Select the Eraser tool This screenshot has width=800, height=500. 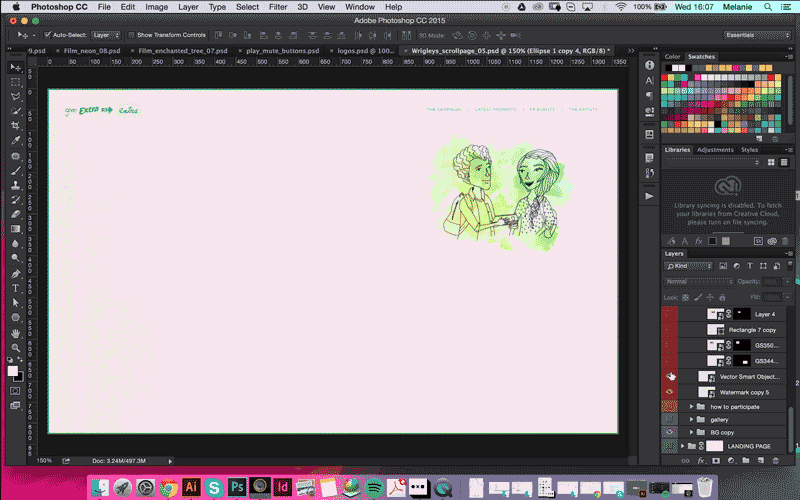16,214
